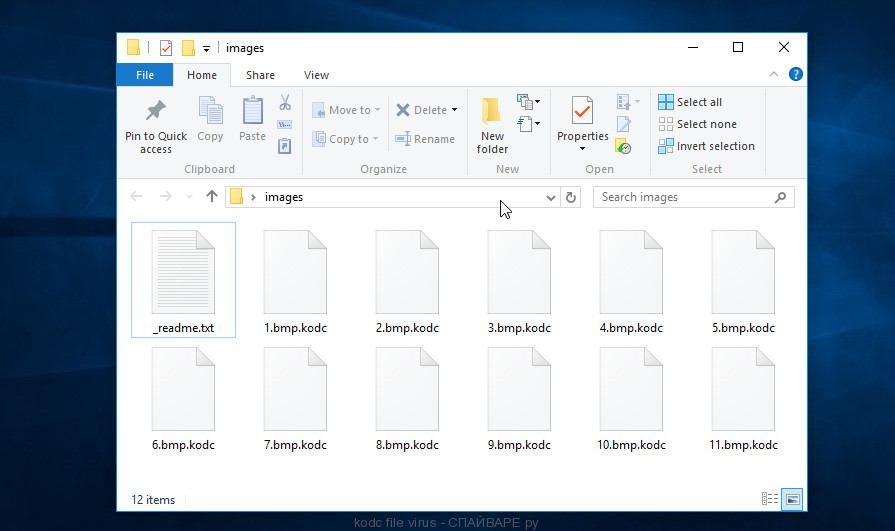Viewport: 895px width, 531px height.
Task: Expand address bar history dropdown
Action: [550, 198]
